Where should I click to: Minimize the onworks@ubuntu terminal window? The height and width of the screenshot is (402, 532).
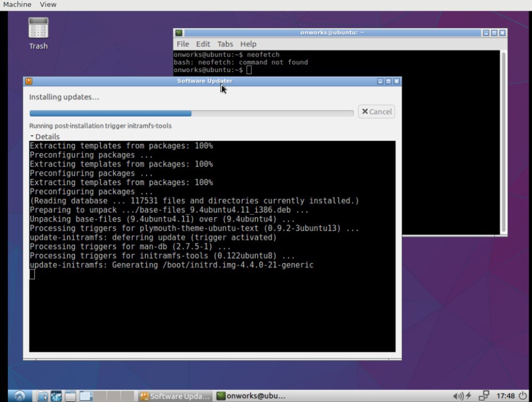(486, 33)
